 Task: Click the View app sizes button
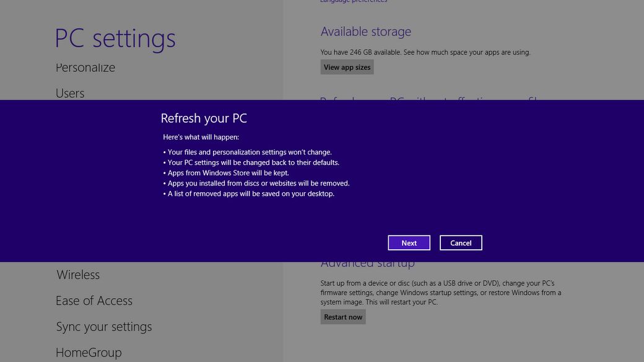click(x=347, y=67)
